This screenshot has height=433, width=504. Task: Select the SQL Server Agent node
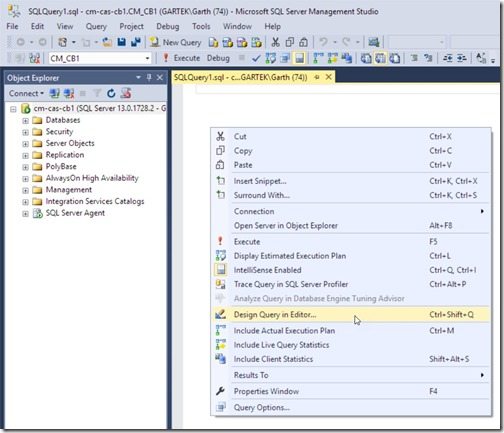pyautogui.click(x=75, y=213)
